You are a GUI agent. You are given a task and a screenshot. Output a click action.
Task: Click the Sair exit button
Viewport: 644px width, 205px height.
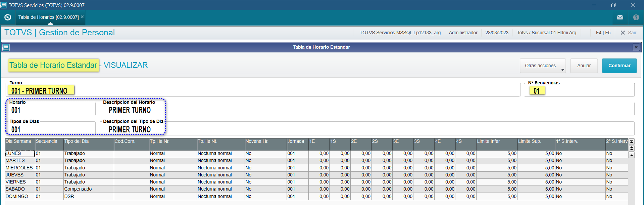click(628, 33)
